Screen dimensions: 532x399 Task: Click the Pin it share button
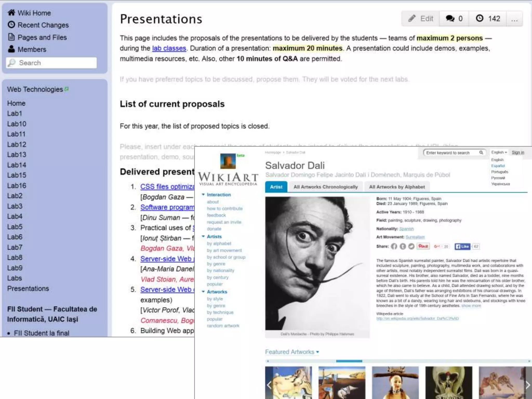[423, 246]
